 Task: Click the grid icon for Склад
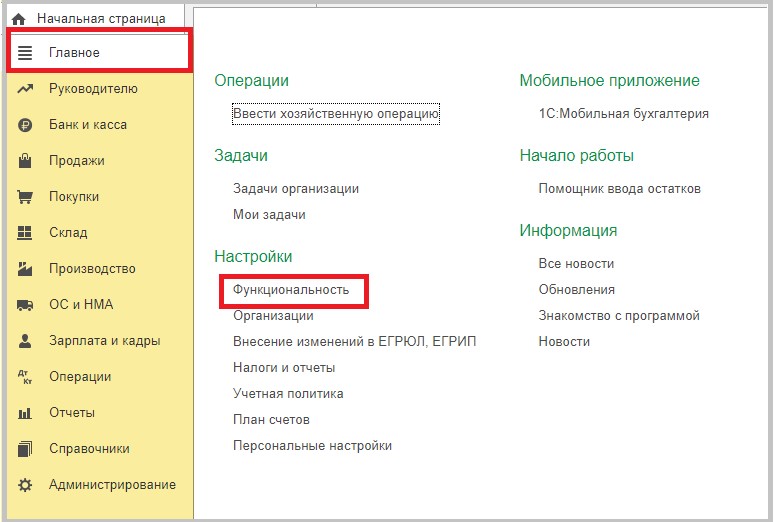coord(25,233)
